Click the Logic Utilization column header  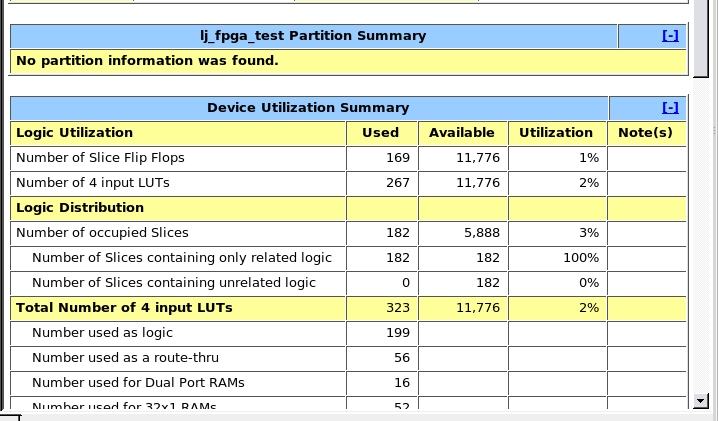74,133
